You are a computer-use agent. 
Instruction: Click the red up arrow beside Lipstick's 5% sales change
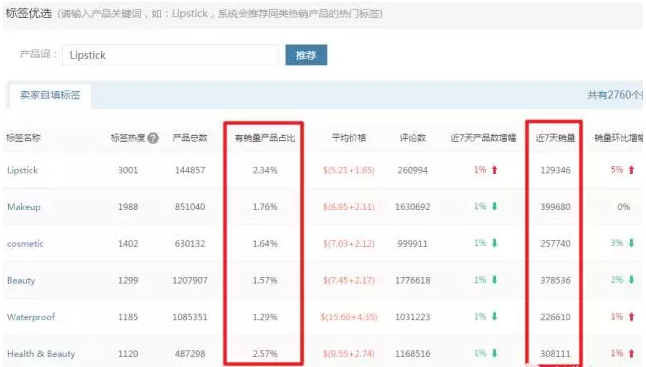[x=631, y=170]
